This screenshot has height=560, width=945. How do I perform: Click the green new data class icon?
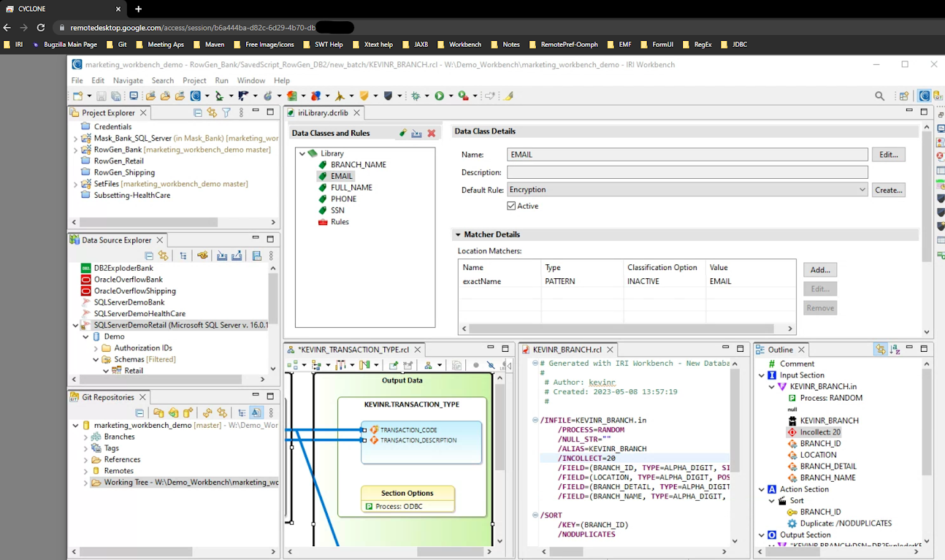tap(402, 133)
